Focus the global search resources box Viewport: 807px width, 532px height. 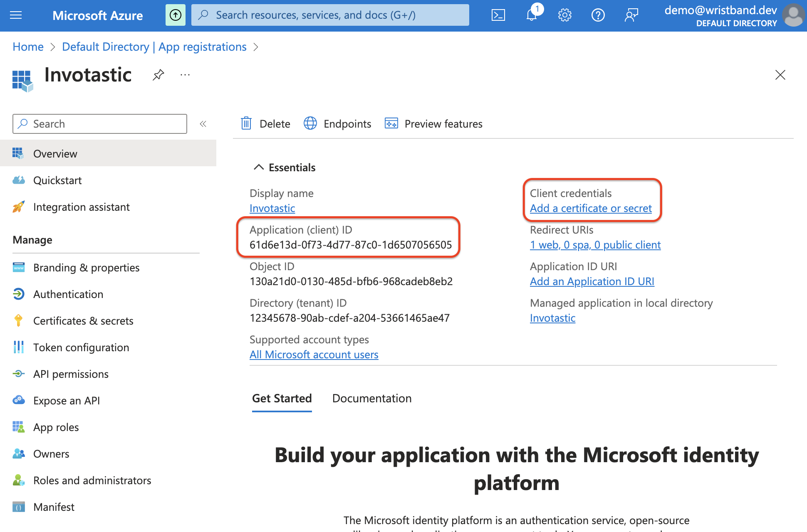(x=330, y=15)
